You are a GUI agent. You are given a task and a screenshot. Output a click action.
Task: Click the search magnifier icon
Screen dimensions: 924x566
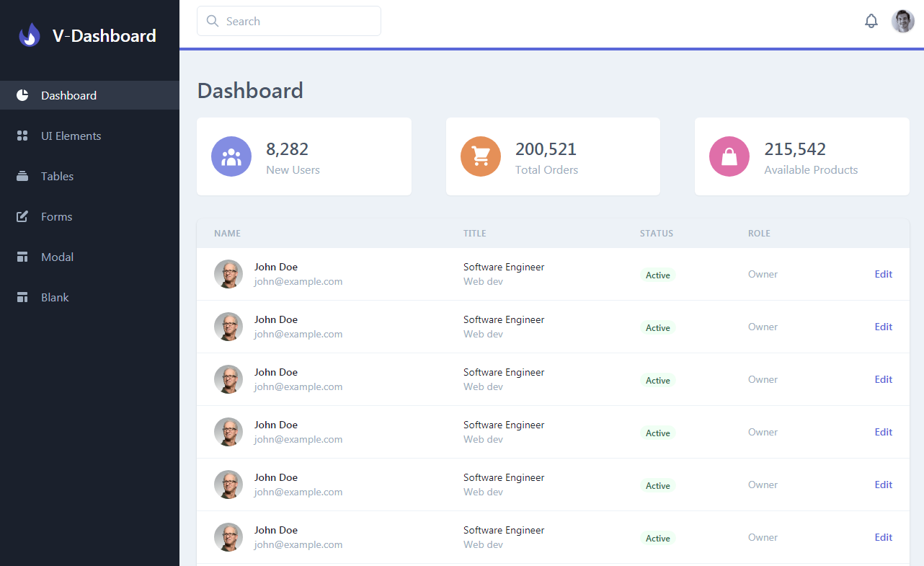click(212, 21)
